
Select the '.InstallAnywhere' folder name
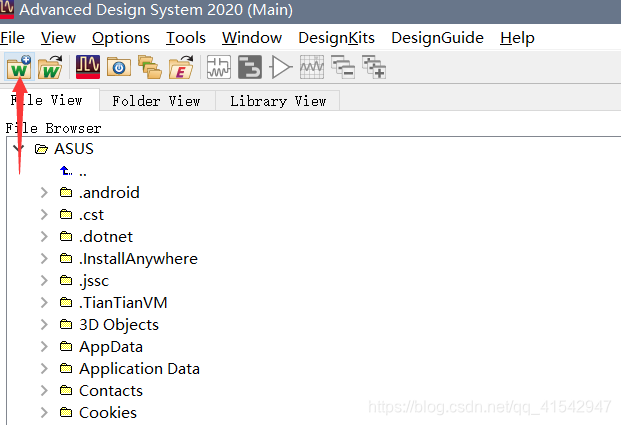tap(138, 259)
